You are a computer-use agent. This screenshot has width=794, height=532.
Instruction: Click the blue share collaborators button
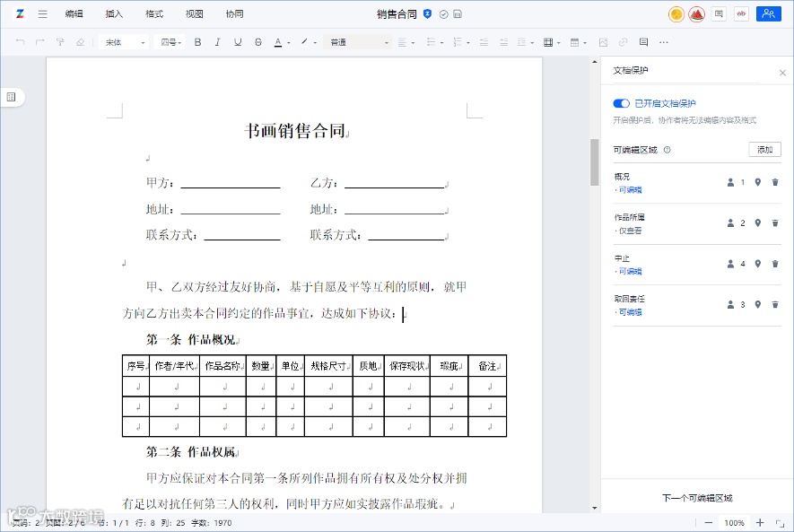pyautogui.click(x=768, y=13)
